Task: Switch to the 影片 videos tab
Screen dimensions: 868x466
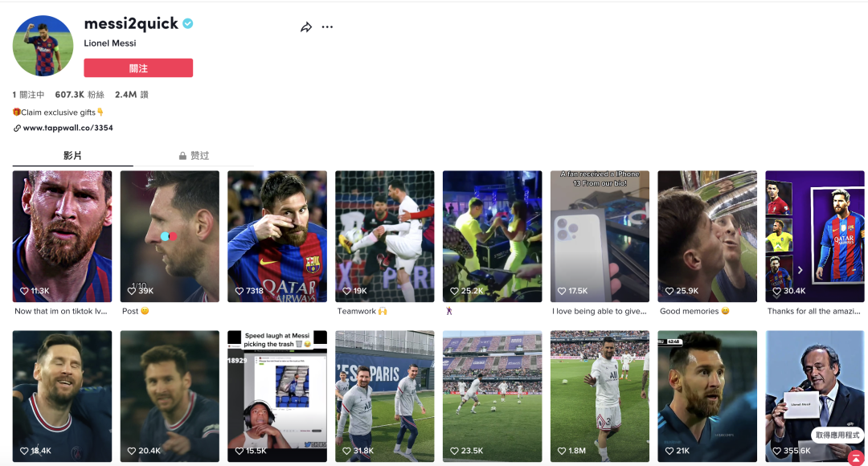Action: coord(72,156)
